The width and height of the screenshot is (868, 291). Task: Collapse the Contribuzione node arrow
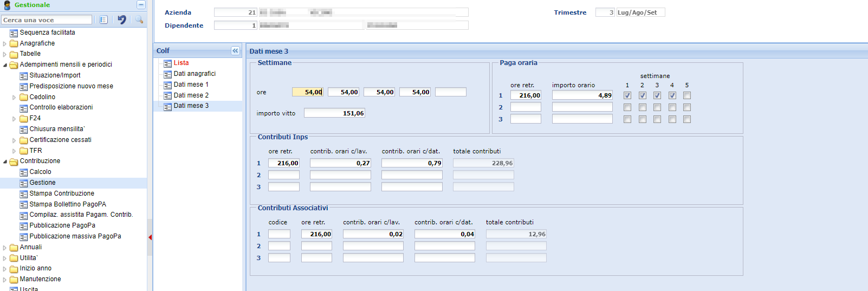[5, 161]
